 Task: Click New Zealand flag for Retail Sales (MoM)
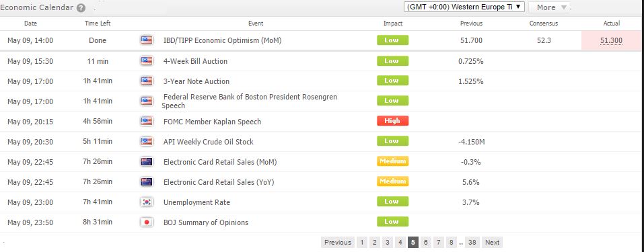[146, 162]
